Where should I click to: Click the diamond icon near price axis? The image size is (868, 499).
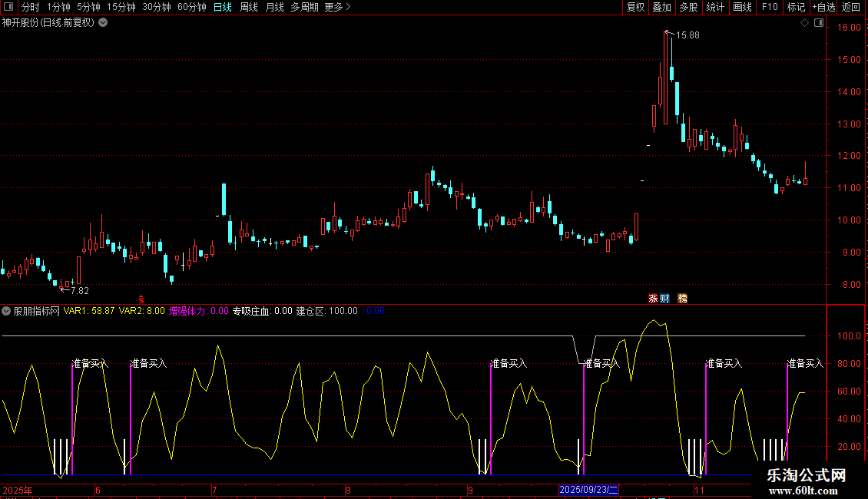(x=804, y=23)
